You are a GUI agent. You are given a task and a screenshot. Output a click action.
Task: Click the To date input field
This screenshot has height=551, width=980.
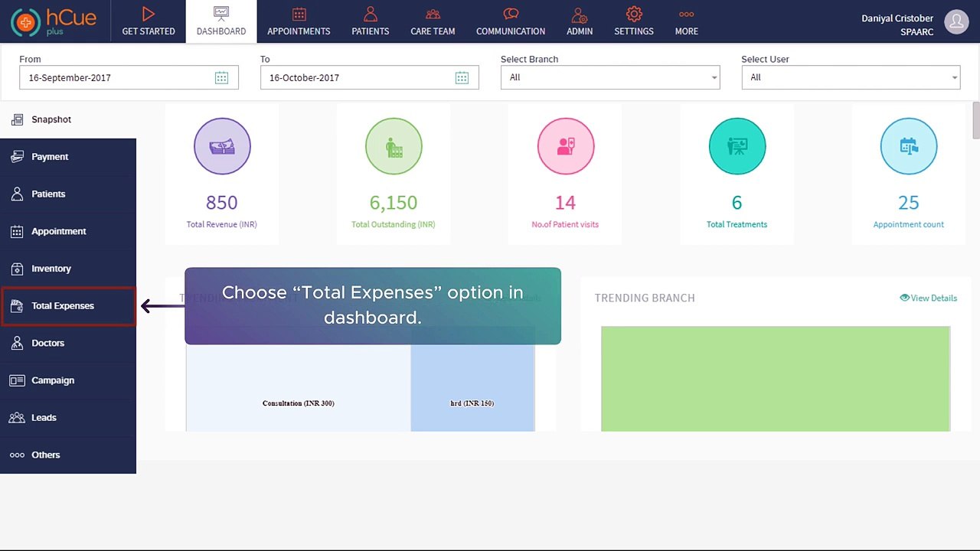(370, 77)
